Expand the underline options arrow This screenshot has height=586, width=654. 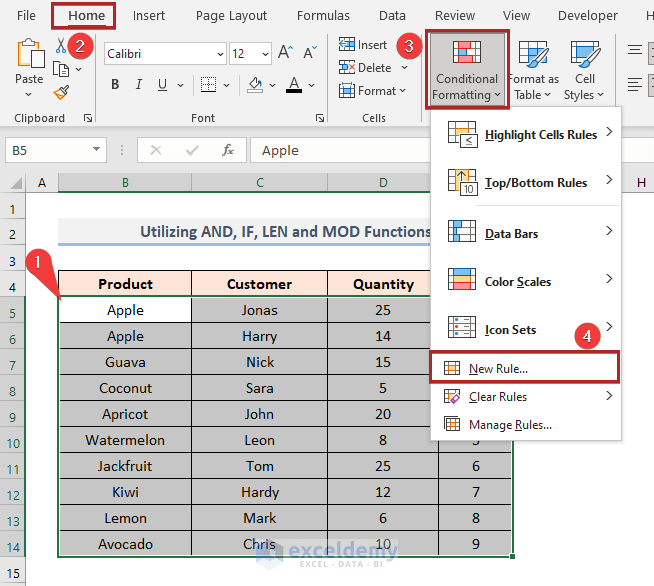pyautogui.click(x=180, y=85)
